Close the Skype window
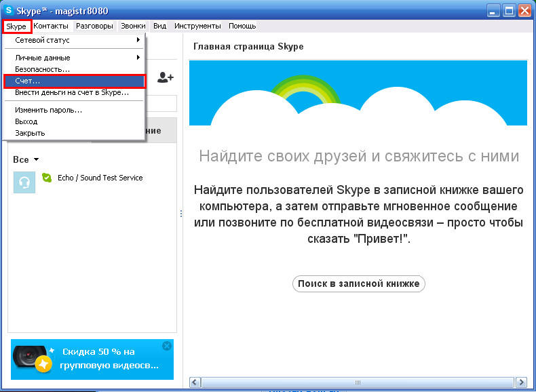536x392 pixels. point(525,11)
